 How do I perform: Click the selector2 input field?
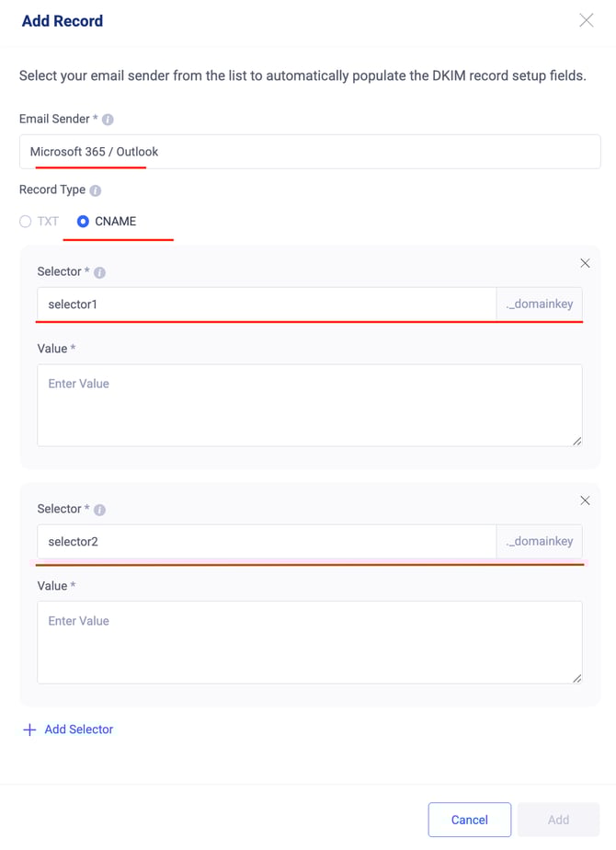click(x=267, y=542)
